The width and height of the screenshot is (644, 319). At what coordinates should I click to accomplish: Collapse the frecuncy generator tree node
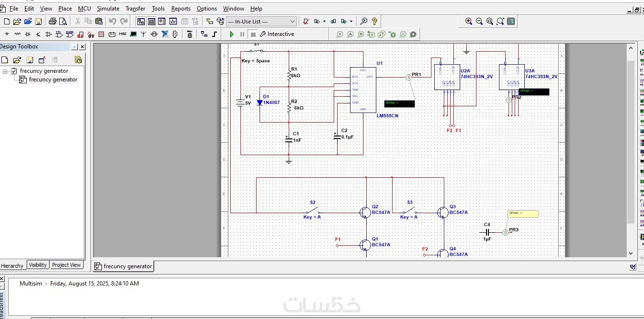pos(5,71)
